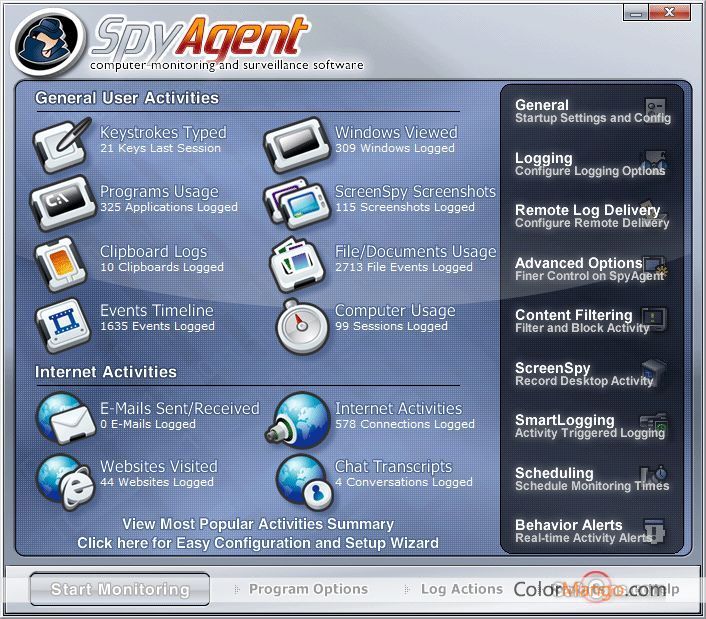Viewport: 706px width, 619px height.
Task: Click the SpyAgent spy logo icon
Action: (47, 42)
